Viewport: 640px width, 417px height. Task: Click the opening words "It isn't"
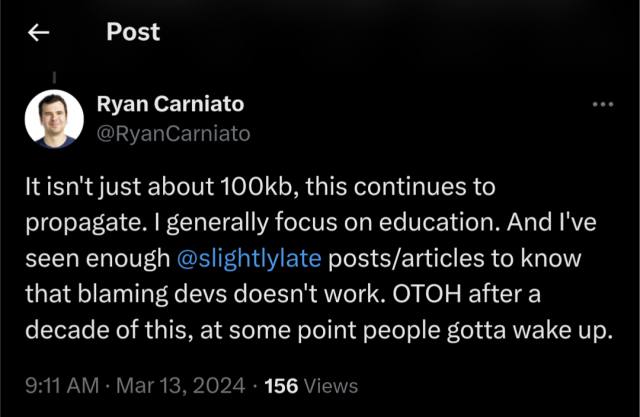pyautogui.click(x=58, y=187)
